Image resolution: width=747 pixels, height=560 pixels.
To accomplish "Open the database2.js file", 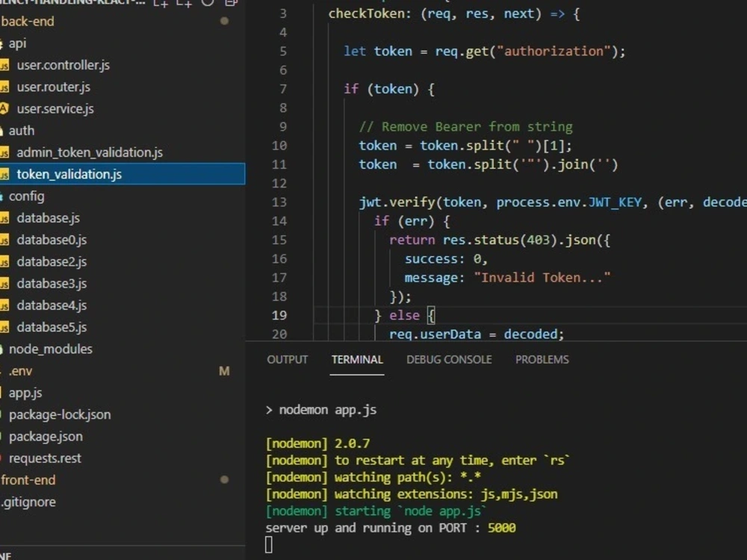I will coord(52,262).
